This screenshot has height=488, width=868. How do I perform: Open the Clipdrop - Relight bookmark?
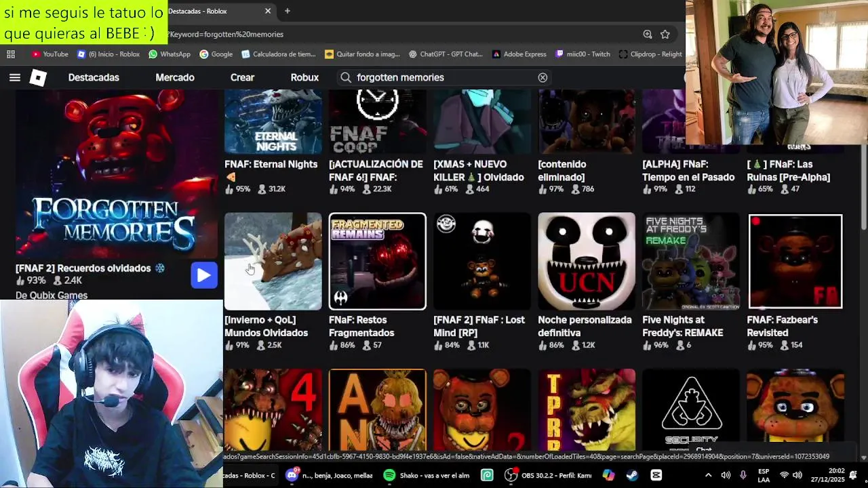[x=650, y=54]
